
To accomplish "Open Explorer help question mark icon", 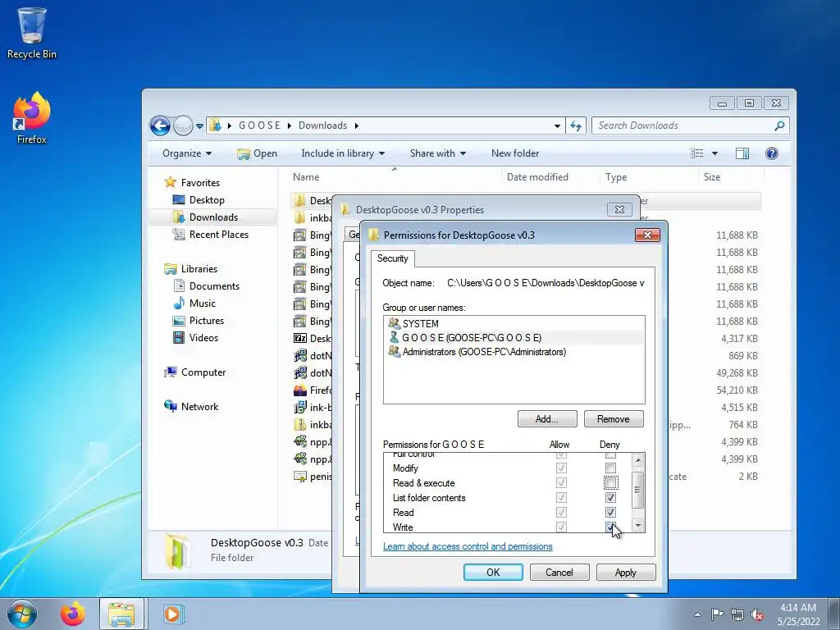I will point(771,153).
